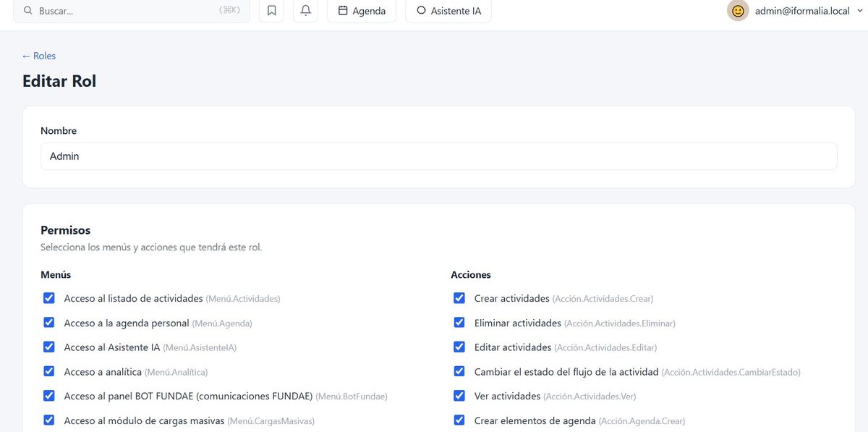Toggle Cambiar el estado del flujo checkbox
The image size is (868, 432).
tap(459, 372)
